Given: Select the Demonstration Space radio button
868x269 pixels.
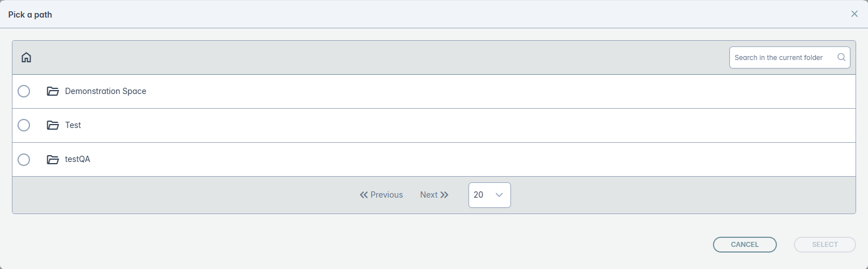Looking at the screenshot, I should [x=24, y=91].
